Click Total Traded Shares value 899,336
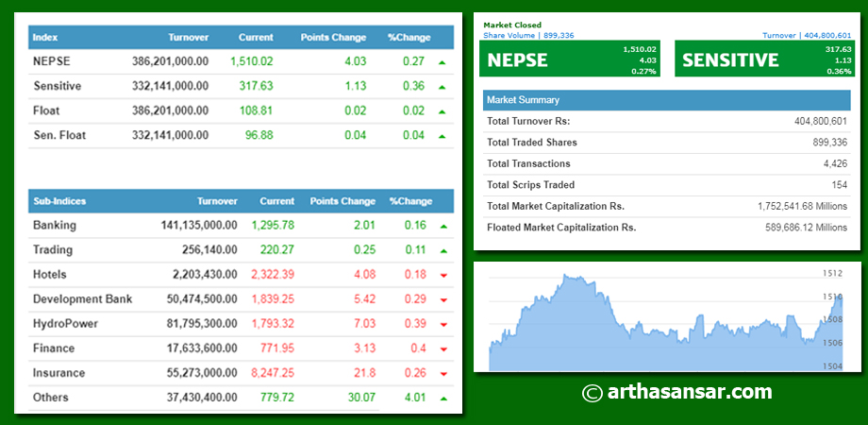The height and width of the screenshot is (425, 868). pyautogui.click(x=830, y=143)
